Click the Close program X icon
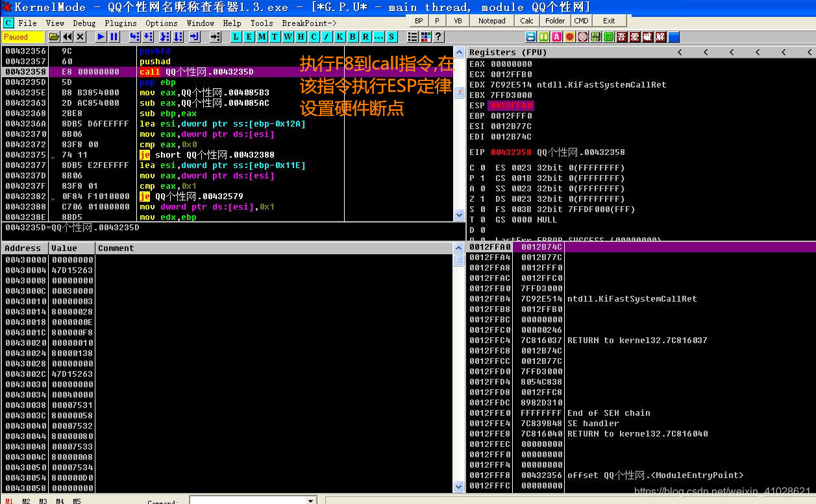This screenshot has width=816, height=504. pyautogui.click(x=80, y=37)
